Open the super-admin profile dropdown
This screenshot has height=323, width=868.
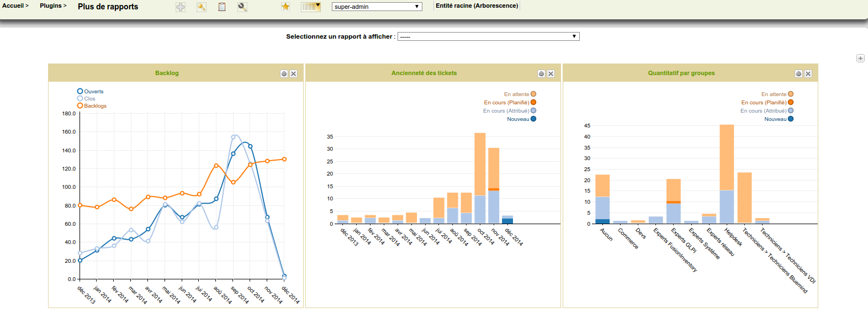tap(377, 7)
